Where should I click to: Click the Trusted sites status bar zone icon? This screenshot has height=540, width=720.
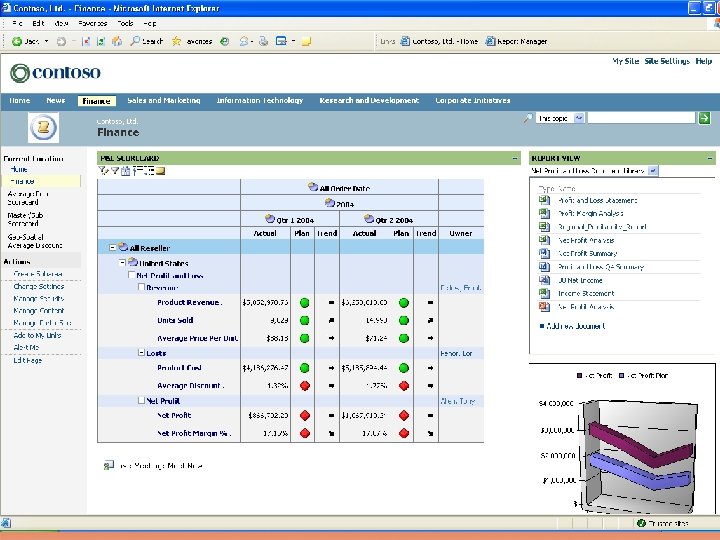point(641,523)
